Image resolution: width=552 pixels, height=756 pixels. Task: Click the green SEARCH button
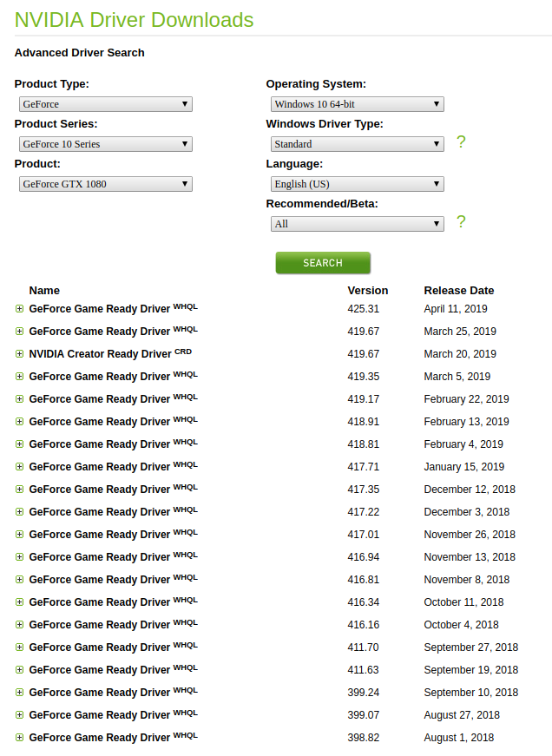click(x=323, y=263)
